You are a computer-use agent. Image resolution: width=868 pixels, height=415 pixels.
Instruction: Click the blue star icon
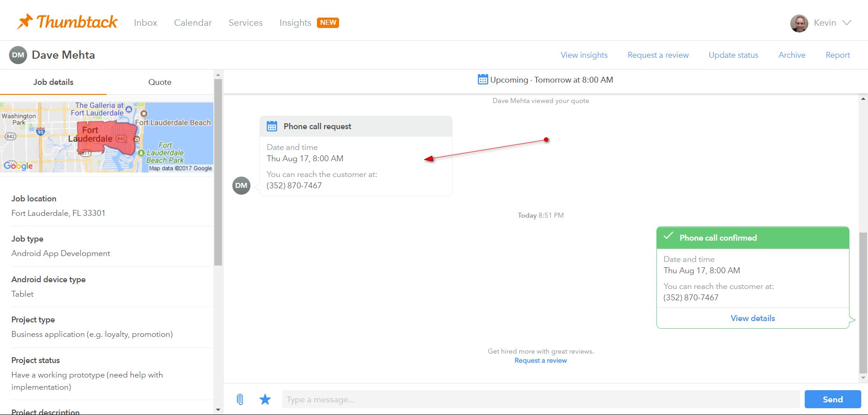coord(265,399)
